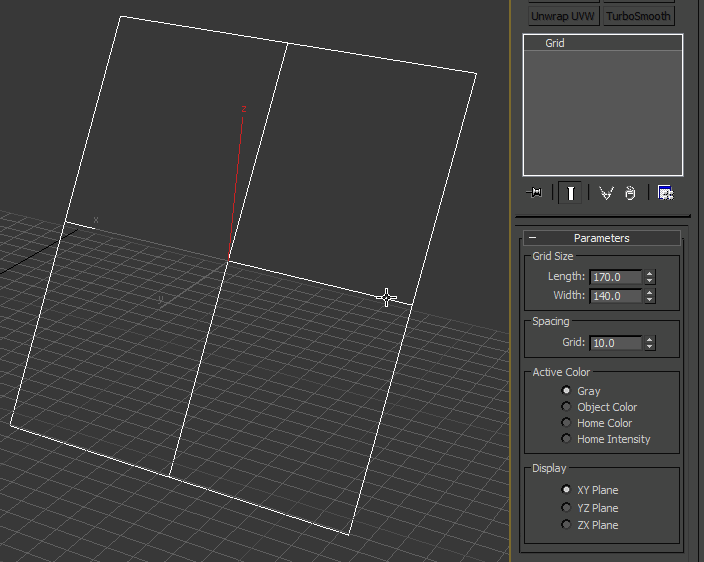Click the Grid spacing input field
704x562 pixels.
(616, 343)
